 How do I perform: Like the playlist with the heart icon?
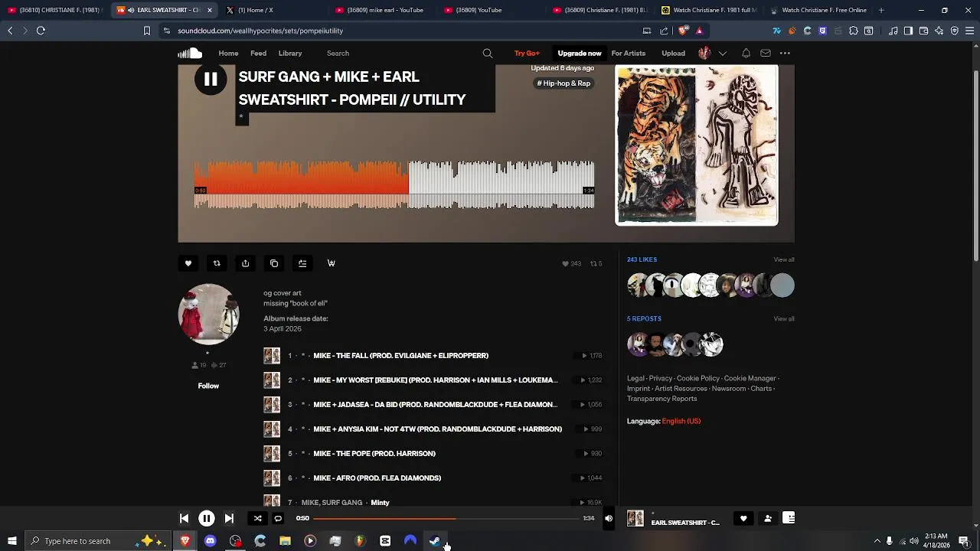188,263
